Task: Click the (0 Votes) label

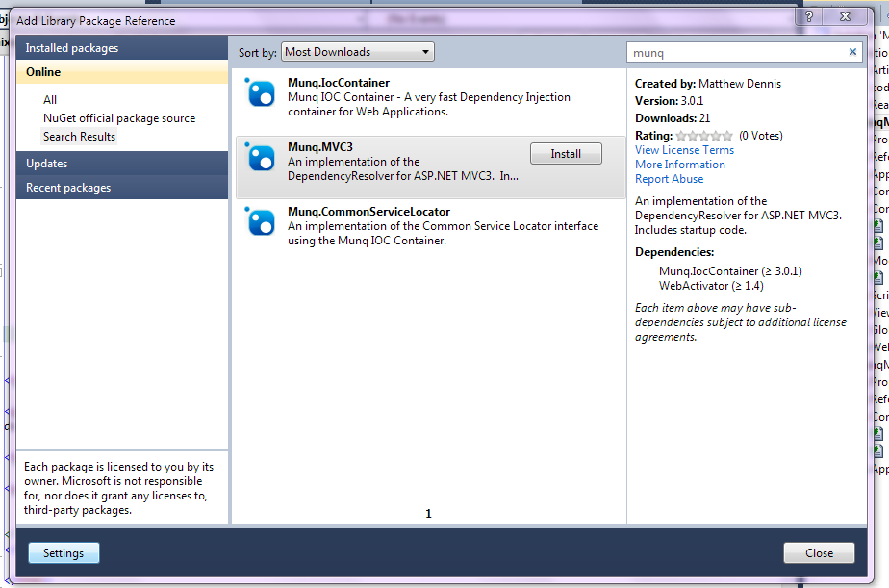Action: click(x=761, y=136)
